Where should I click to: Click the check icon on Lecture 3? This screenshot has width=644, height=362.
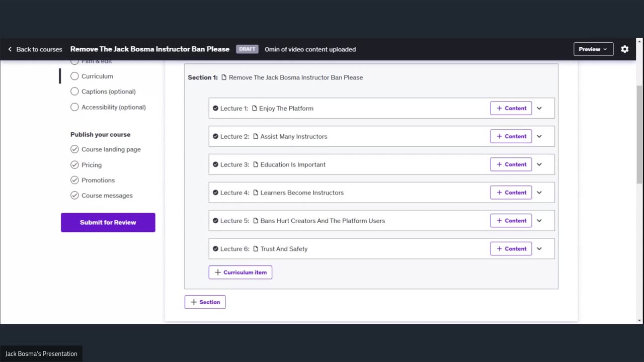point(215,164)
